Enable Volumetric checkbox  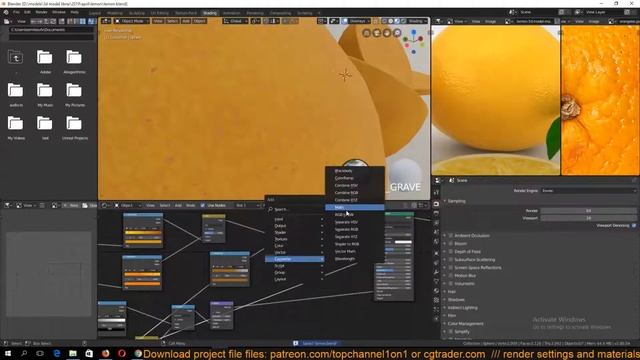[x=451, y=284]
